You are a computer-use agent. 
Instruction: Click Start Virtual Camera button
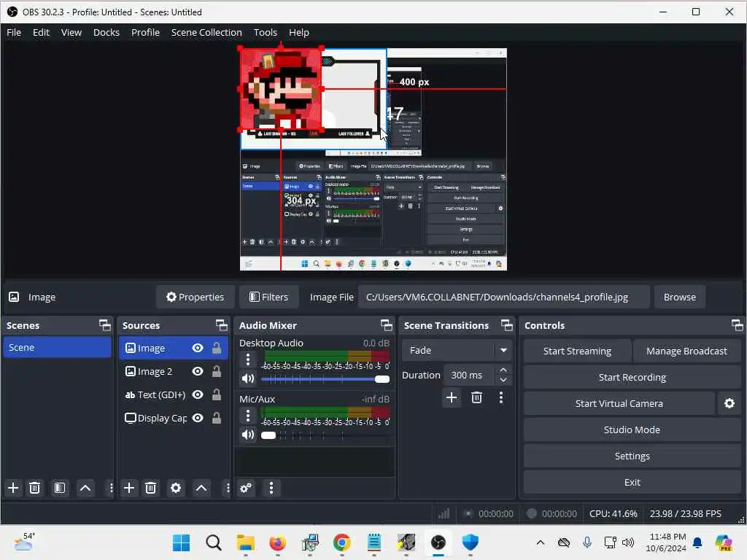coord(619,404)
